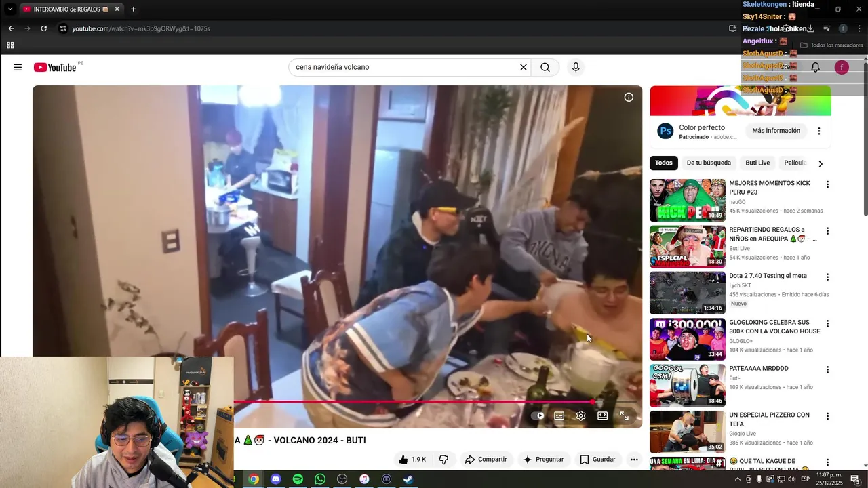Open Discord from taskbar
868x488 pixels.
pos(275,479)
